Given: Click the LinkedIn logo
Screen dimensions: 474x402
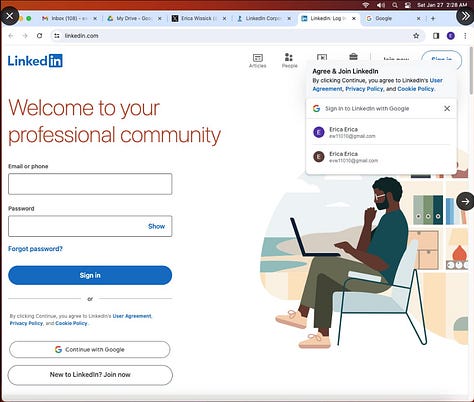Looking at the screenshot, I should pyautogui.click(x=35, y=61).
